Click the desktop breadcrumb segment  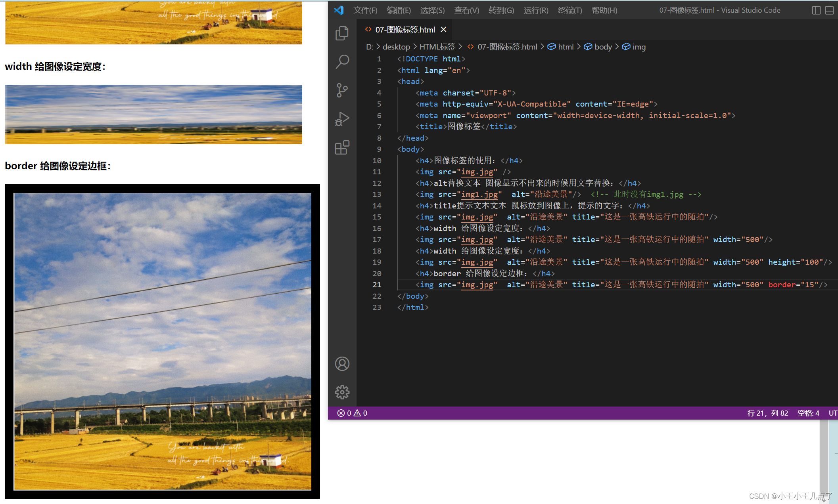pos(396,47)
